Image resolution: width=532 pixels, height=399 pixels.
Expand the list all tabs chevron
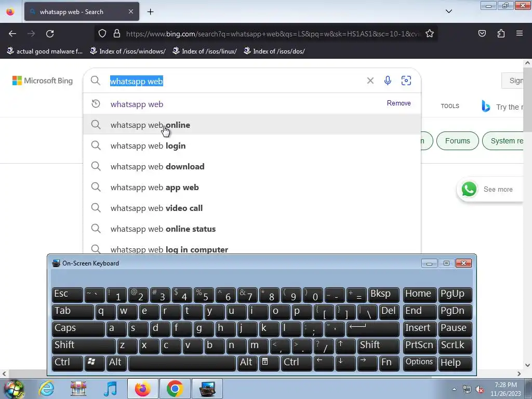[x=448, y=11]
